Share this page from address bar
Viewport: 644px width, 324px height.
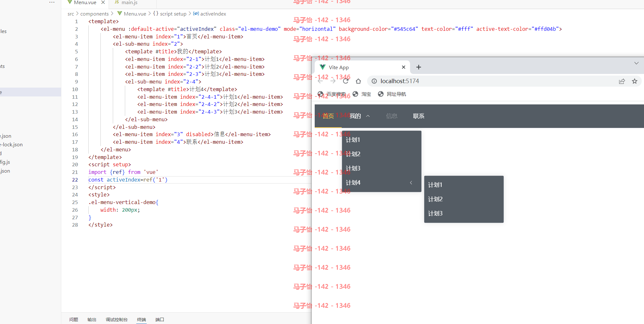tap(622, 81)
